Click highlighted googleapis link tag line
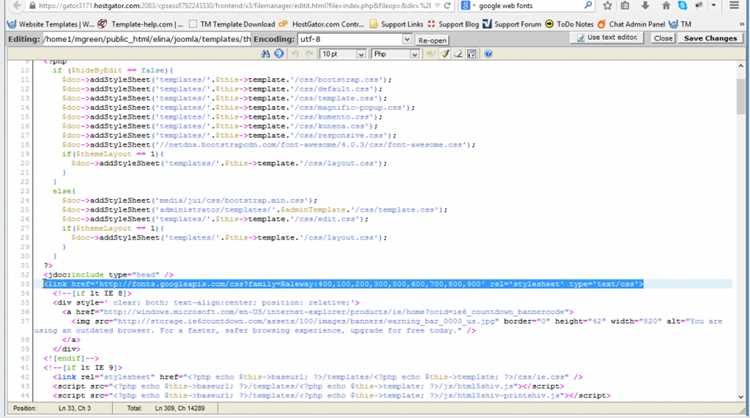Screen dimensions: 750x418 coord(343,284)
